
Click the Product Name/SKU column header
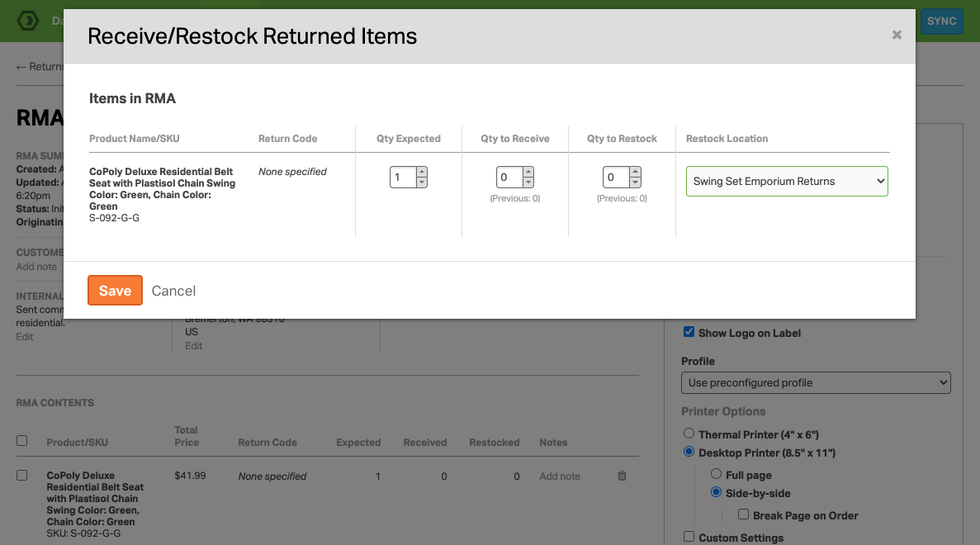(135, 139)
